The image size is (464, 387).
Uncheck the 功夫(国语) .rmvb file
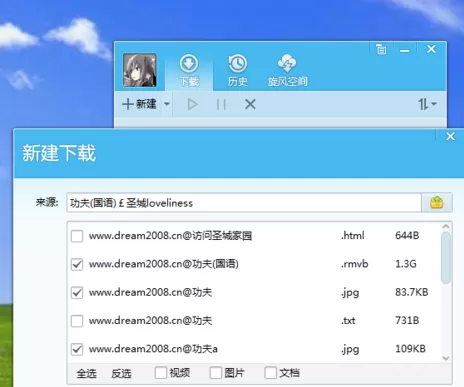coord(77,264)
